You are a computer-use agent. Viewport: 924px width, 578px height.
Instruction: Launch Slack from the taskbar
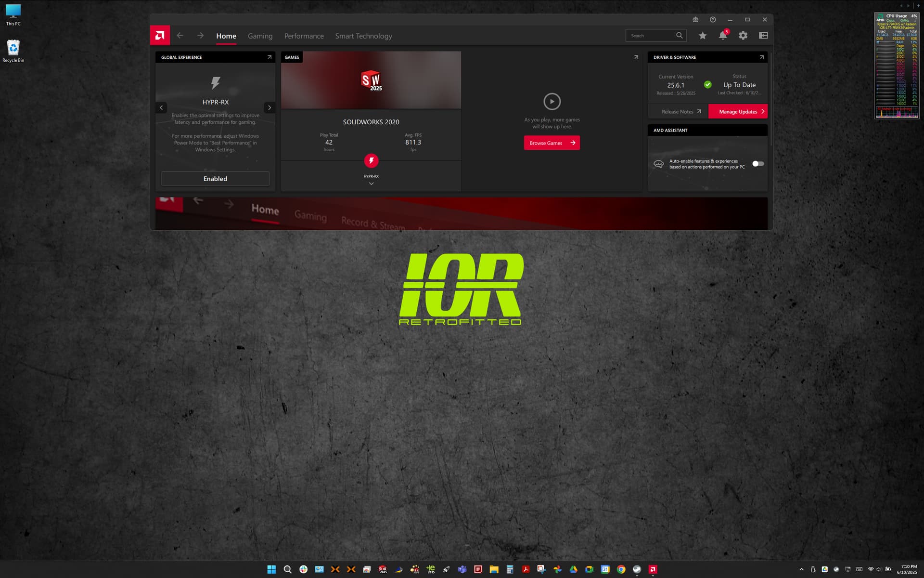point(303,569)
